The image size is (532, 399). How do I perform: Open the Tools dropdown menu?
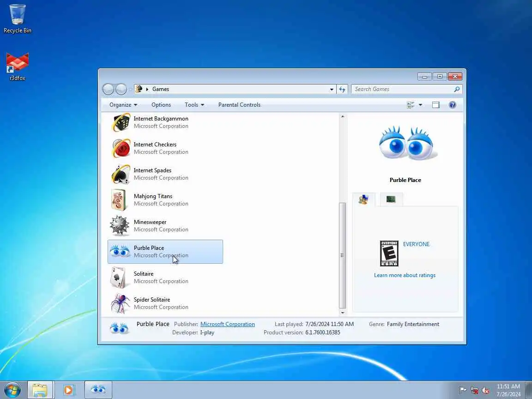tap(194, 105)
